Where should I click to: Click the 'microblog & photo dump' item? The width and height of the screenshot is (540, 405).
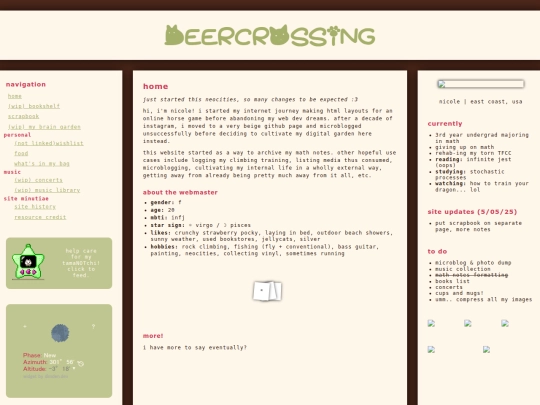[x=473, y=263]
